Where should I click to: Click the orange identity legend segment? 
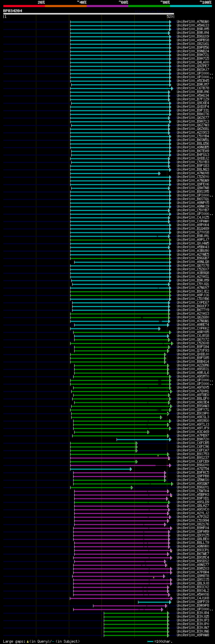(66, 6)
